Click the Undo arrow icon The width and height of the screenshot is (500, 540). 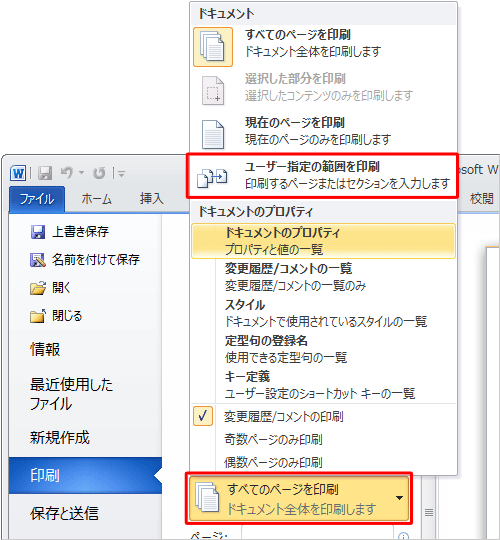pos(67,172)
